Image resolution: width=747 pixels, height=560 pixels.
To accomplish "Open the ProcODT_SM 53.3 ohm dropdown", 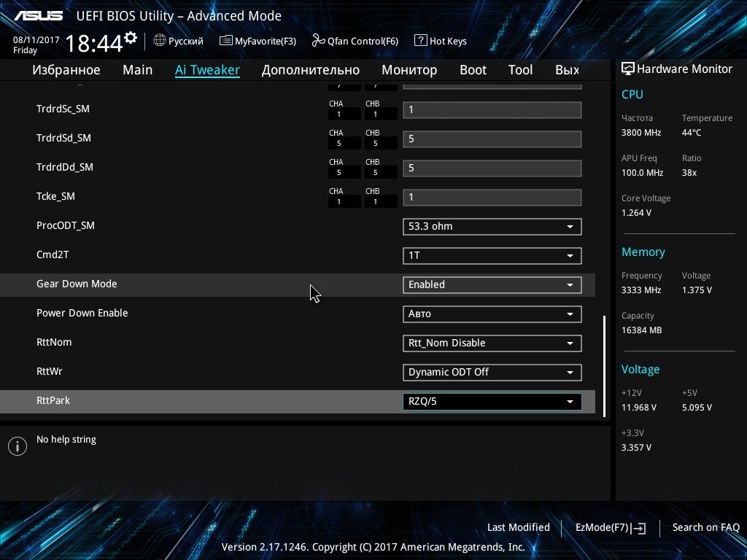I will pyautogui.click(x=492, y=227).
